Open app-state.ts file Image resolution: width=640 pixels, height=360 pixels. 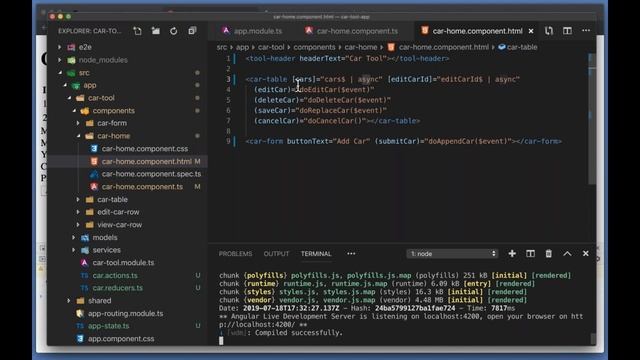click(109, 326)
